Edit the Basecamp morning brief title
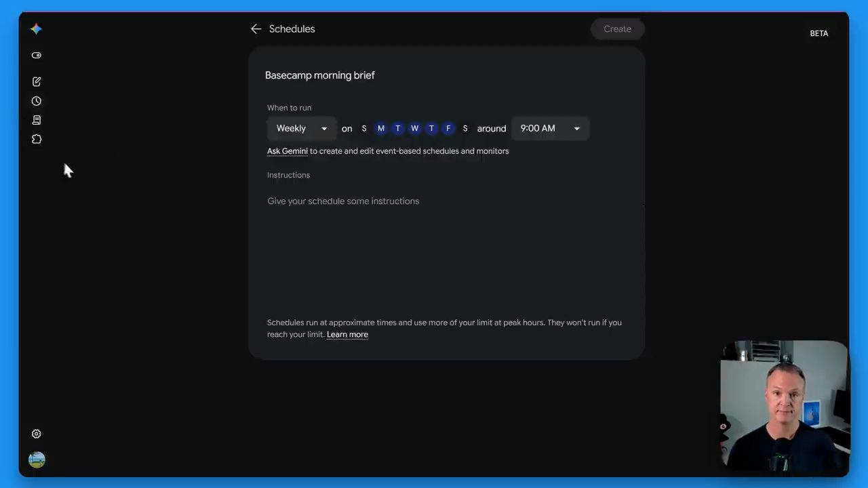This screenshot has height=488, width=868. tap(320, 75)
